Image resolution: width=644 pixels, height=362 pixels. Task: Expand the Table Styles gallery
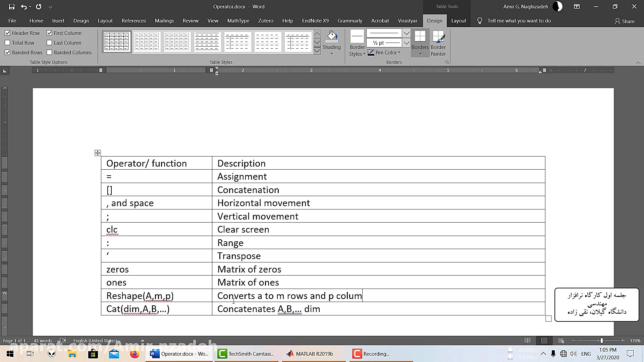(317, 51)
